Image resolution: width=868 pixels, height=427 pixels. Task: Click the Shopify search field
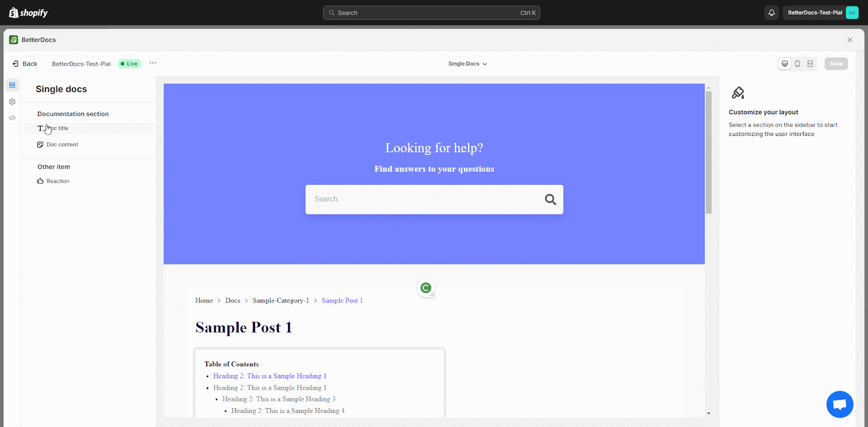pyautogui.click(x=431, y=12)
